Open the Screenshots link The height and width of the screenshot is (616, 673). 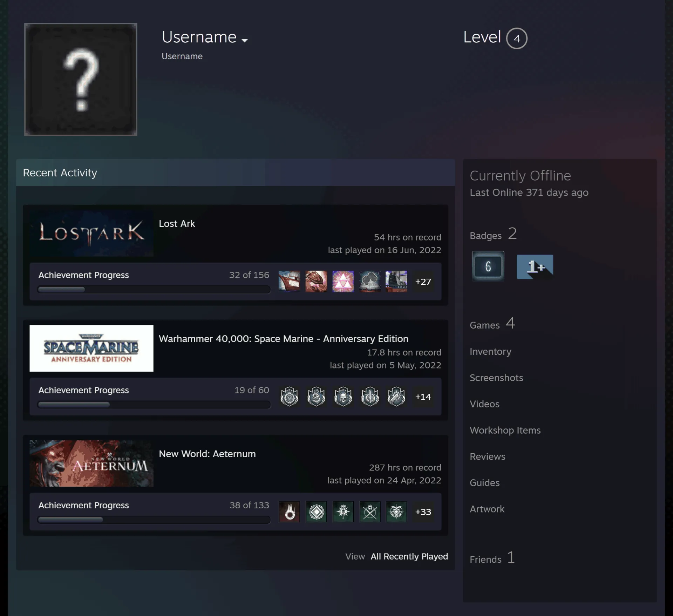496,378
